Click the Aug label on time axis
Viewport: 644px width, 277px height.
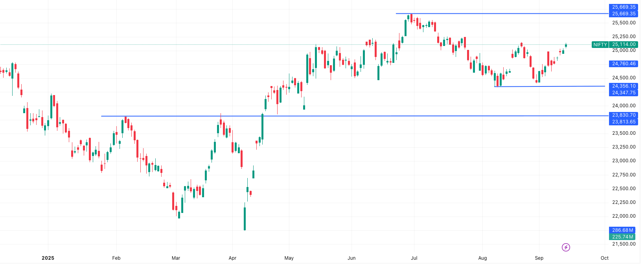tap(482, 258)
